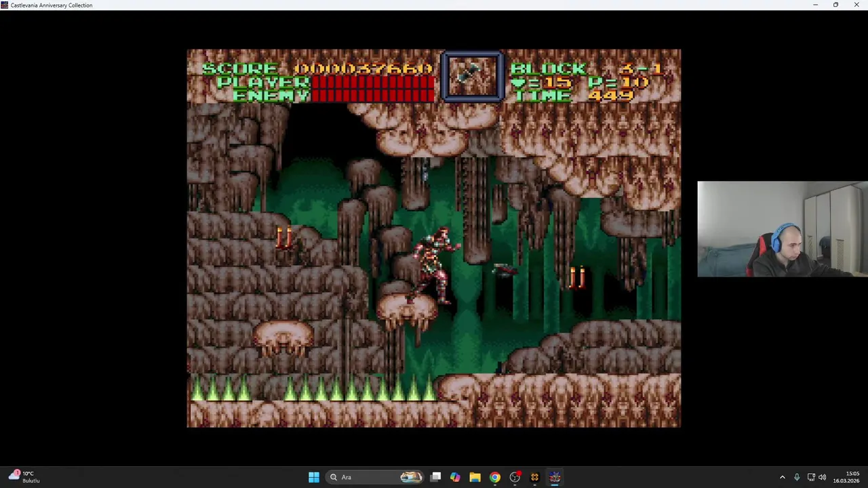Open the volume speaker tray icon
The width and height of the screenshot is (868, 488).
tap(822, 477)
